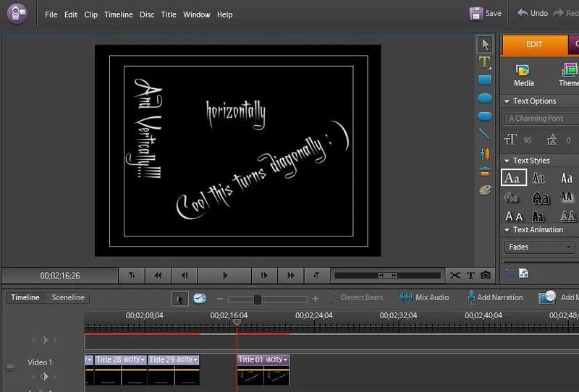Click the leading adjustment icon
579x392 pixels.
(x=551, y=140)
